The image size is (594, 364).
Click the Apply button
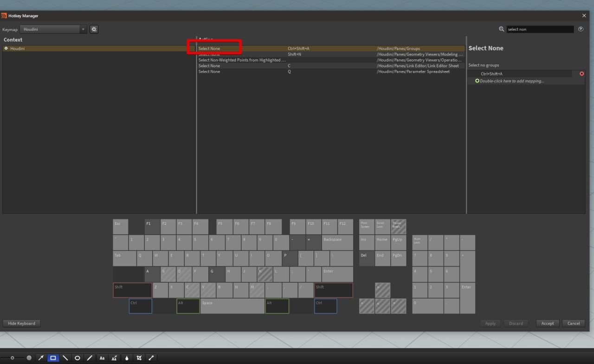click(491, 323)
